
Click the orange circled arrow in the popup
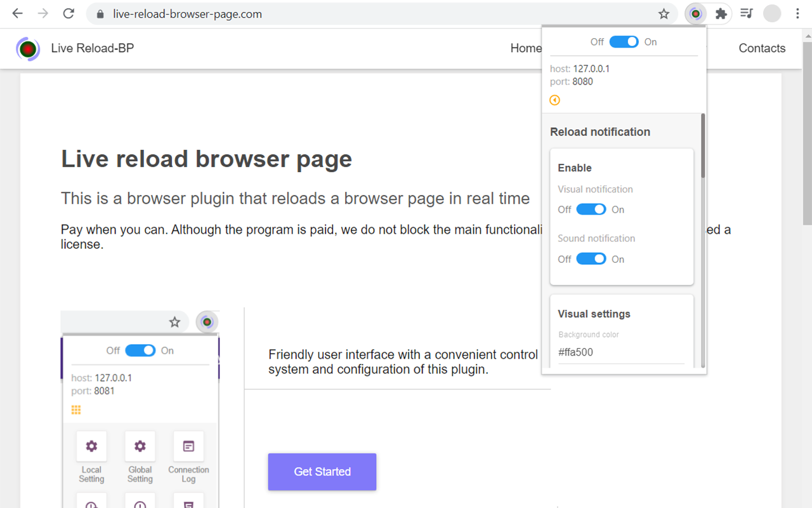555,100
